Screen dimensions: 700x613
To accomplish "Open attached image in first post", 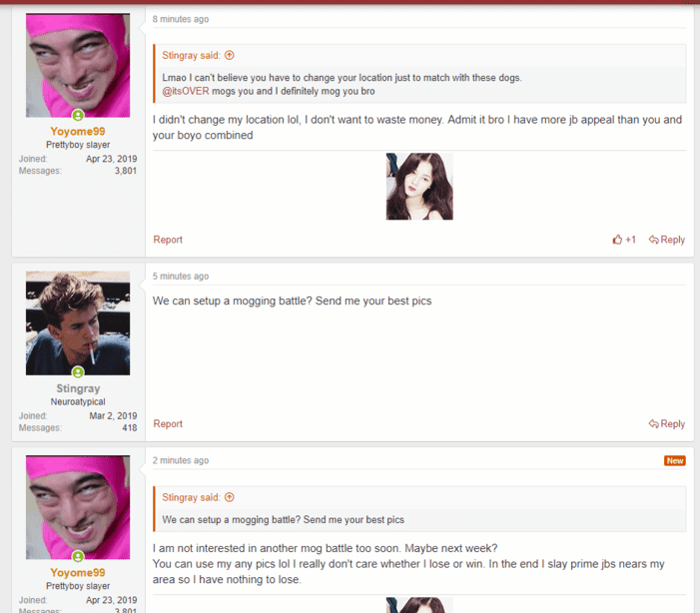I will tap(419, 187).
